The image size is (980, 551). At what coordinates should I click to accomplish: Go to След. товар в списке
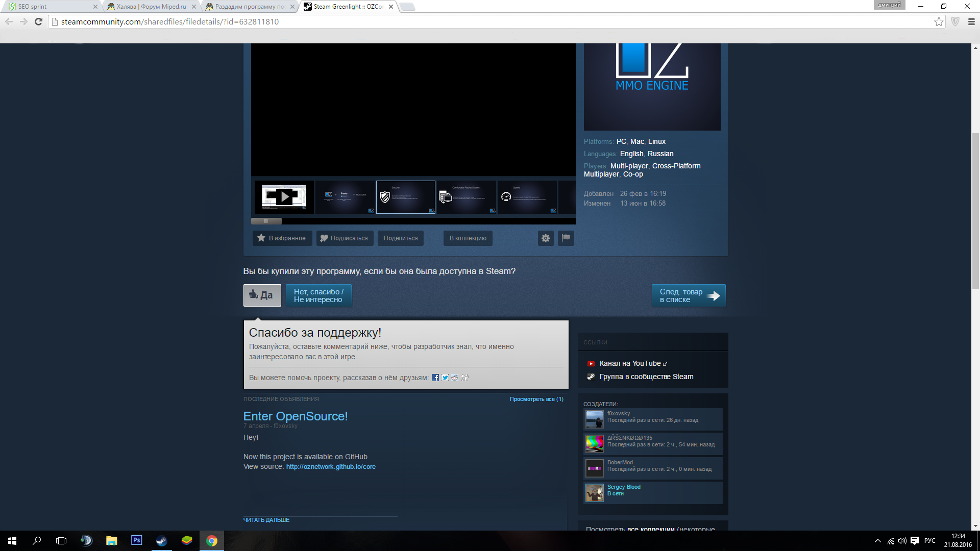tap(689, 295)
